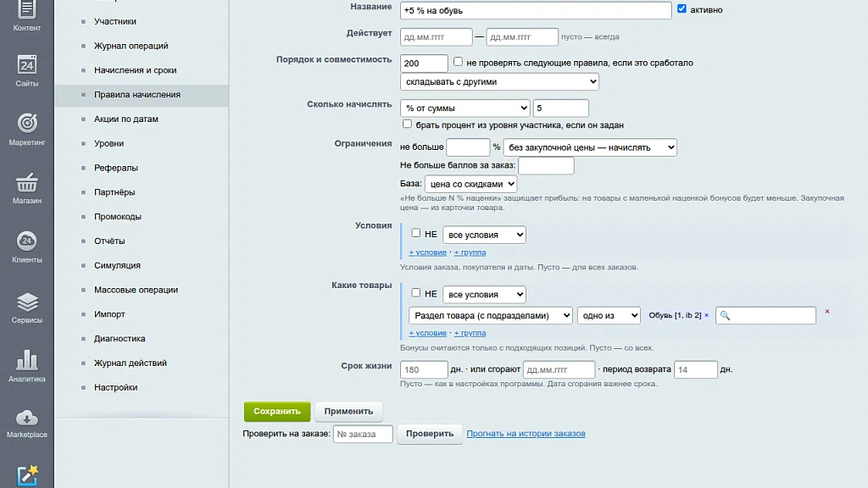
Task: Open Диагностика menu item
Action: pyautogui.click(x=120, y=338)
